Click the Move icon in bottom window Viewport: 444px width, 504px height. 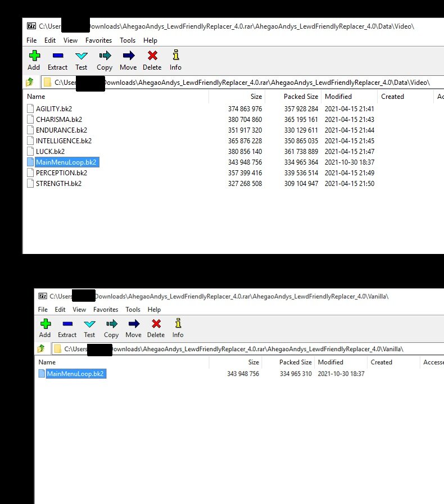click(x=133, y=324)
